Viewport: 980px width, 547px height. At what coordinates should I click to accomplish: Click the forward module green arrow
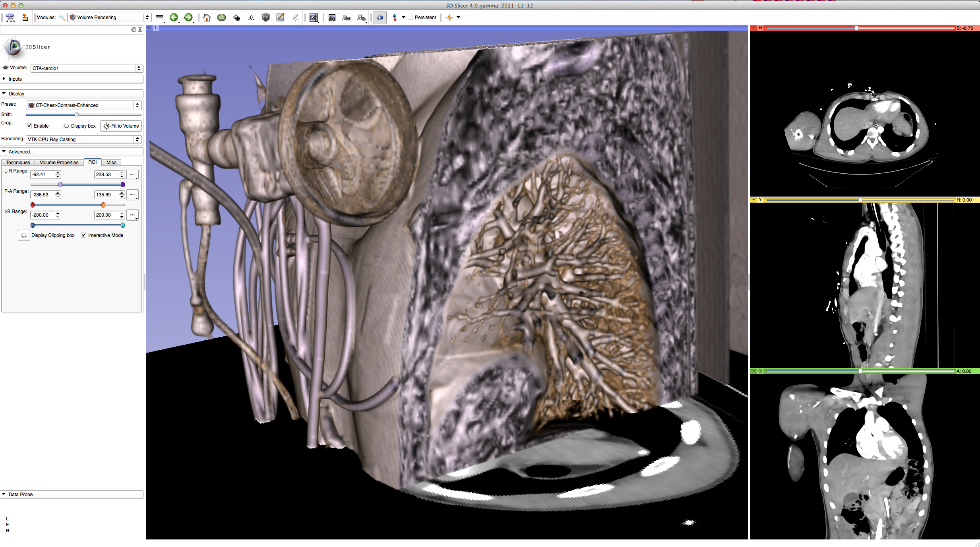(x=188, y=17)
